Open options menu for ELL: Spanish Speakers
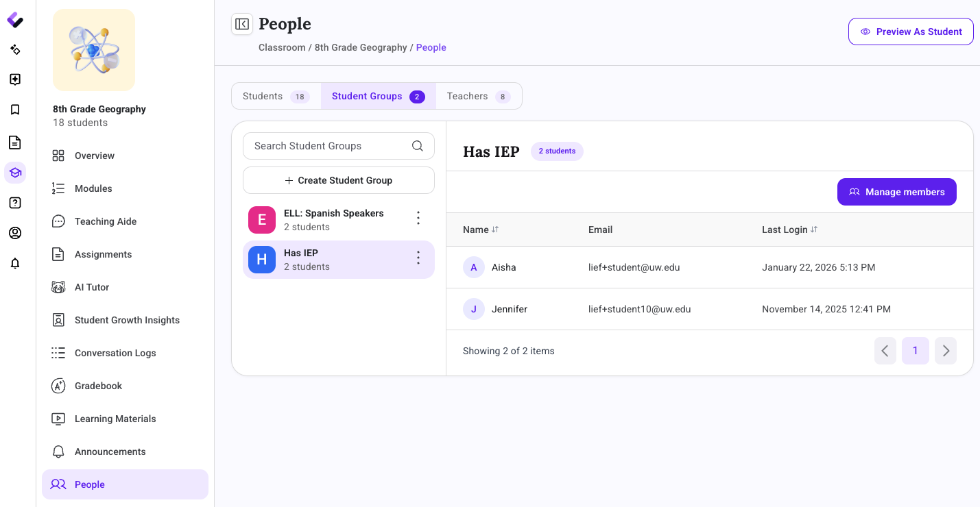The width and height of the screenshot is (980, 507). click(x=418, y=218)
